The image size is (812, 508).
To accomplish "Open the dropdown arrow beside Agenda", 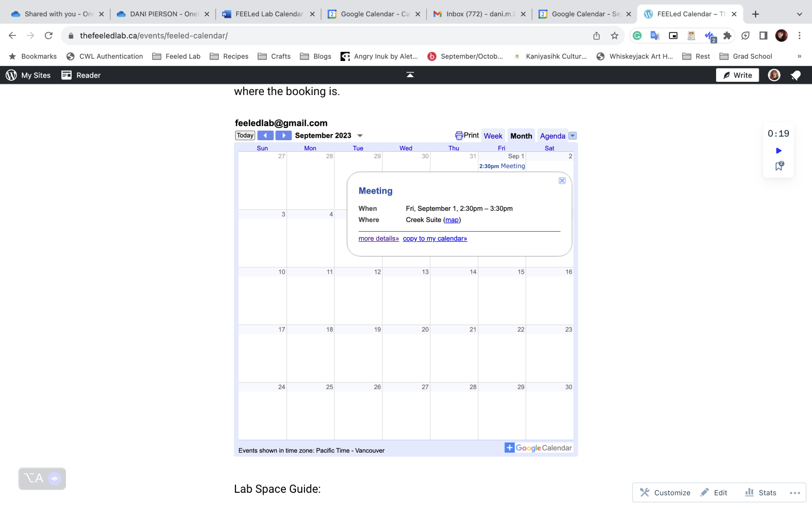I will click(573, 136).
